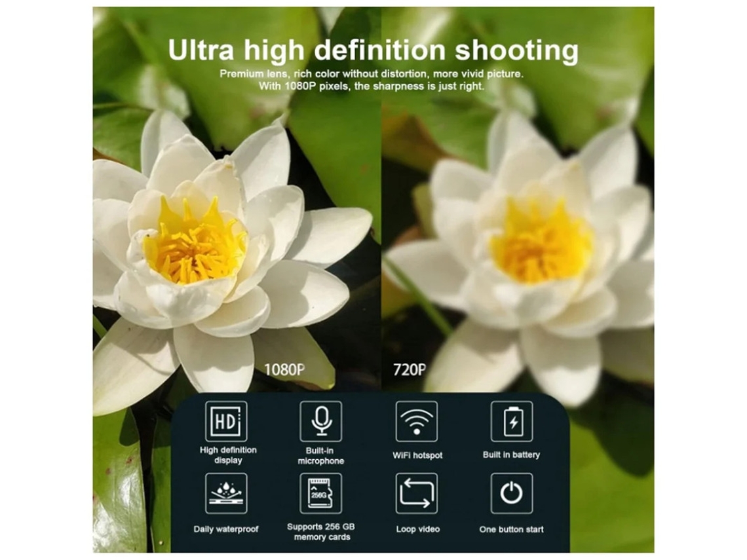Click the '720P' caption text

[410, 369]
